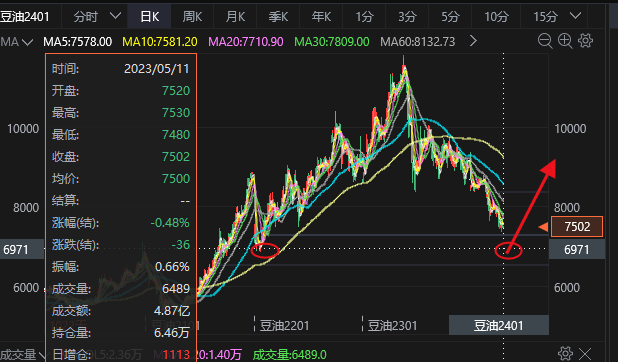Switch to 季K quarterly chart
Screen dimensions: 618x362
click(278, 17)
